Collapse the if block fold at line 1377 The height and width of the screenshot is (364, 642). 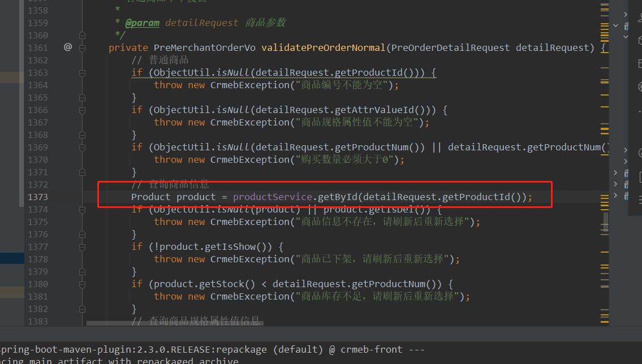click(x=82, y=246)
